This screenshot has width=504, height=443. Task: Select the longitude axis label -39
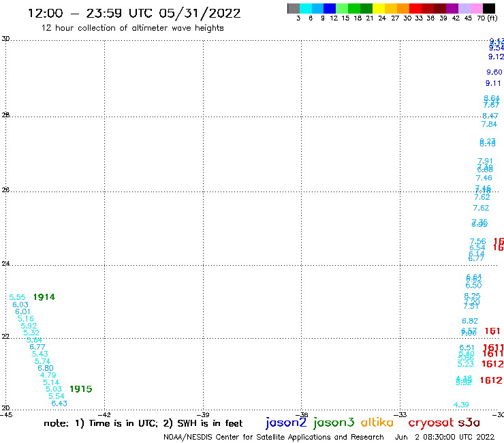204,414
